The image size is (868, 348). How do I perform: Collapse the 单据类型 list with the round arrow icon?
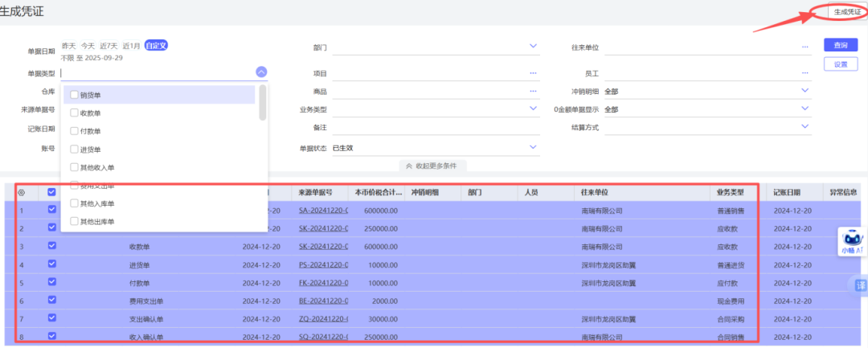[261, 72]
